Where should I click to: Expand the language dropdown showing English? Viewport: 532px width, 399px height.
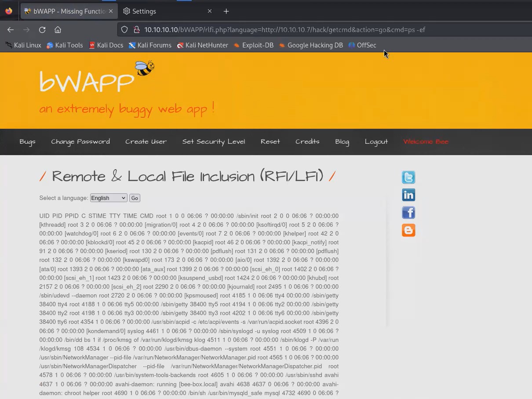point(109,198)
